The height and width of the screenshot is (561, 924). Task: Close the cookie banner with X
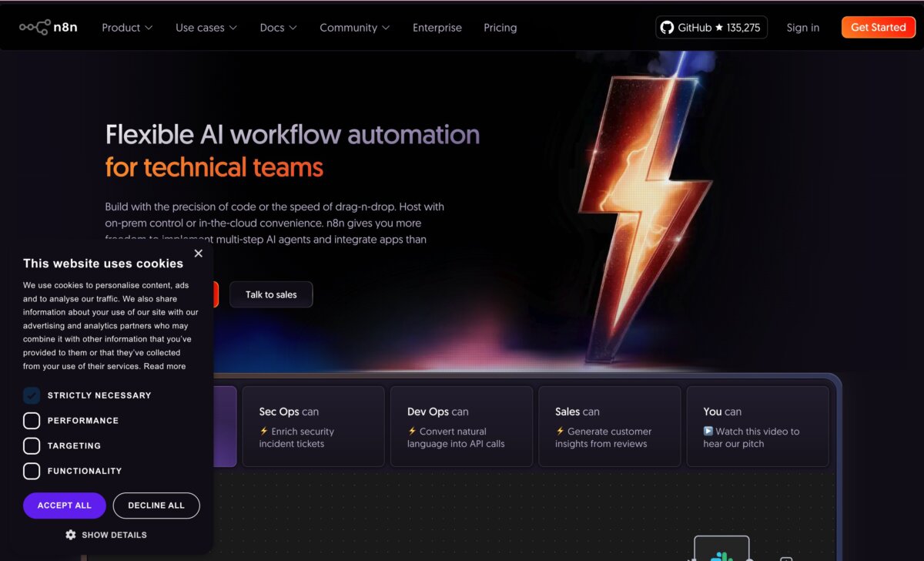pos(198,254)
